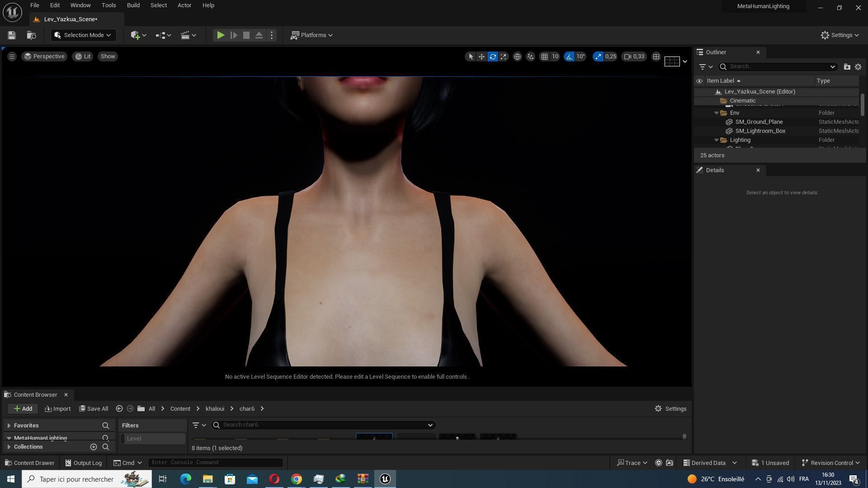Click Save All in Content Browser
The width and height of the screenshot is (868, 488).
click(94, 409)
